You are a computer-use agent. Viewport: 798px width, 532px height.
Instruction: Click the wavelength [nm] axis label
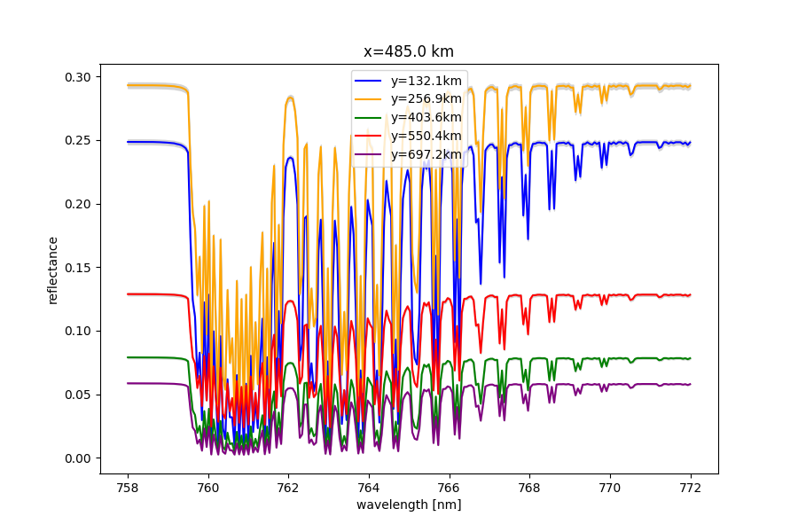[409, 505]
